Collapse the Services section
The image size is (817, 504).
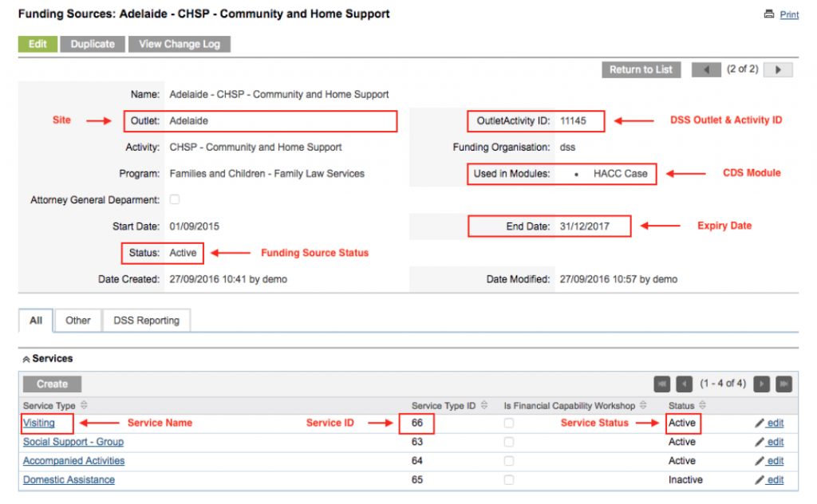pos(26,359)
